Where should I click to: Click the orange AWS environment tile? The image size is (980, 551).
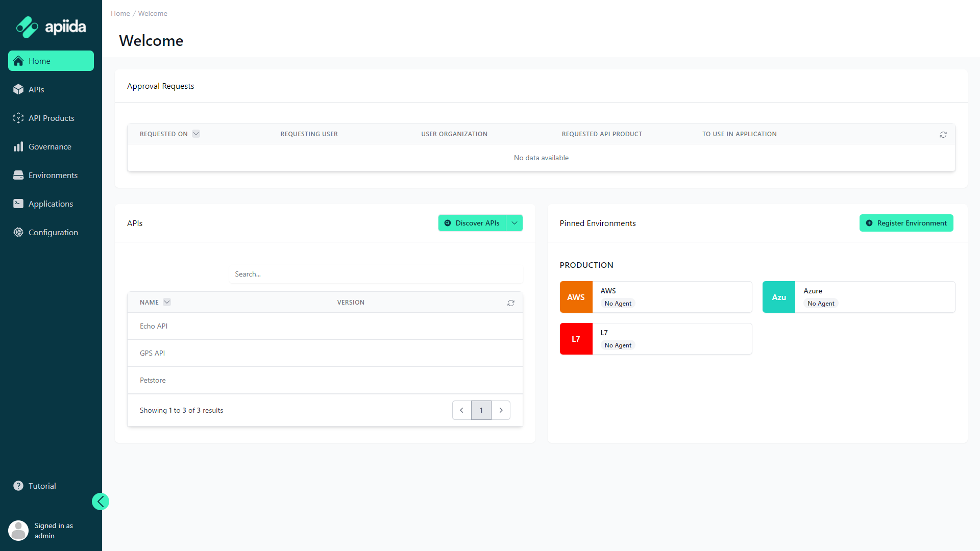(x=576, y=297)
